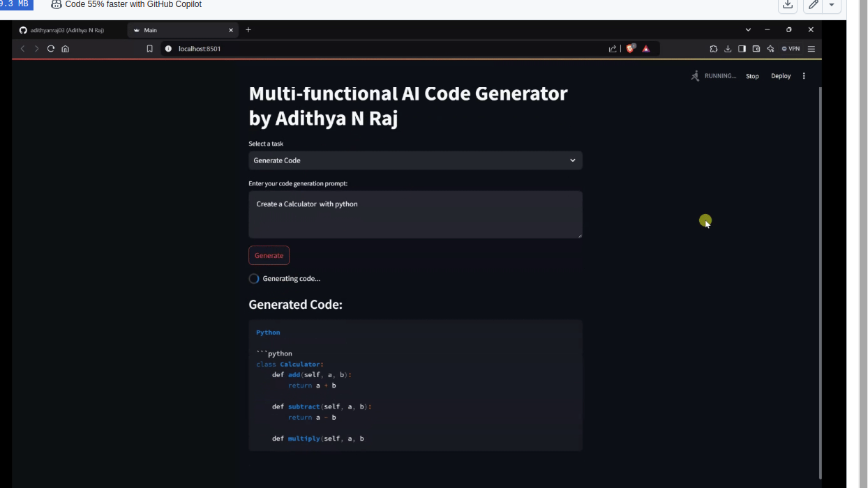Image resolution: width=868 pixels, height=488 pixels.
Task: Open browser extensions puzzle icon
Action: (x=713, y=49)
